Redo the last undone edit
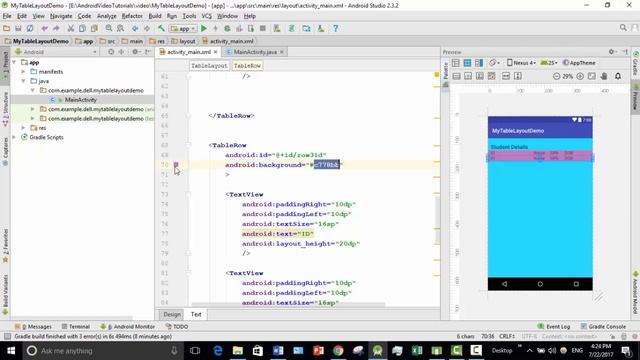 click(x=56, y=29)
